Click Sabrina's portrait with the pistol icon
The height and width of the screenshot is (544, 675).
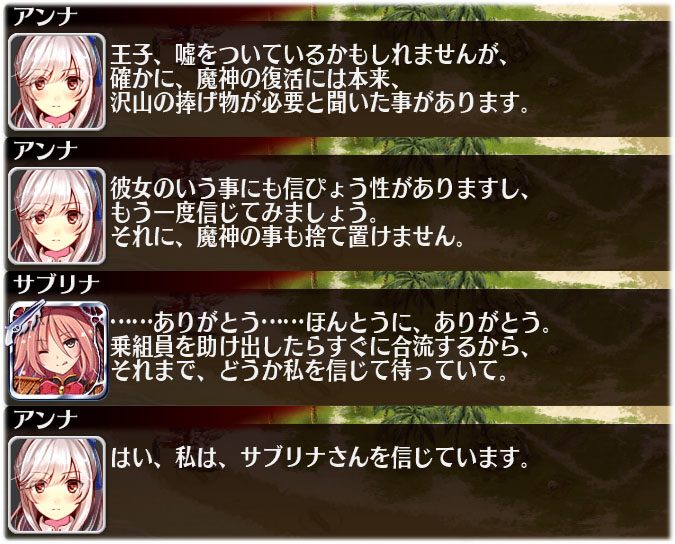click(58, 350)
